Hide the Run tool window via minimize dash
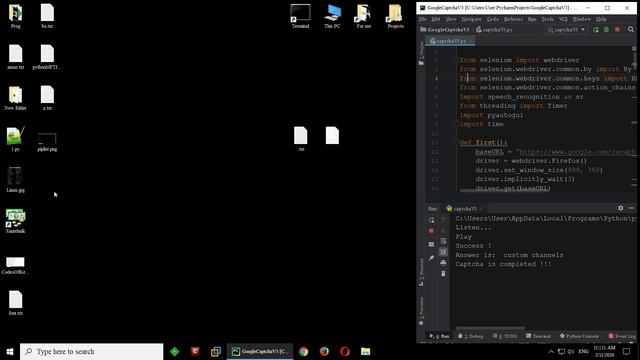640x360 pixels. tap(631, 208)
